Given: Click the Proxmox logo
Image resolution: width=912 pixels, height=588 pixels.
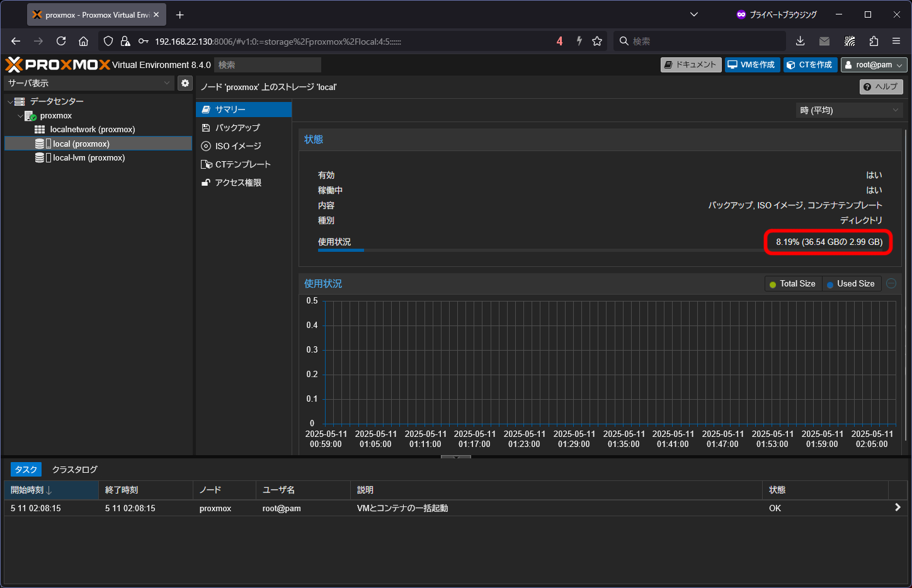Looking at the screenshot, I should coord(58,65).
